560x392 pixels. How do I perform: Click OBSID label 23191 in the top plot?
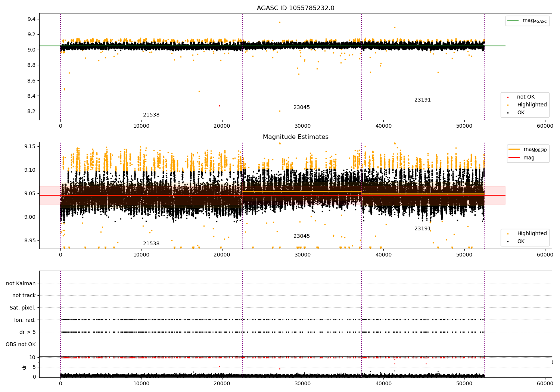422,100
